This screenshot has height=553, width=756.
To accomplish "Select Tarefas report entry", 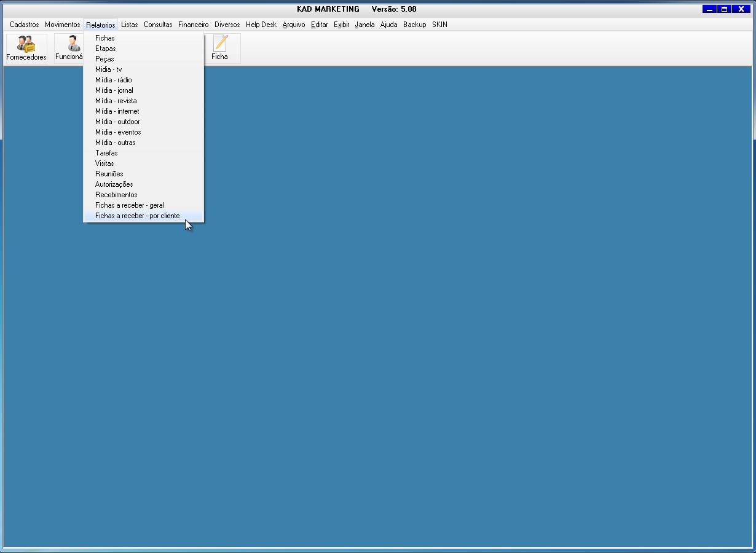I will coord(144,153).
